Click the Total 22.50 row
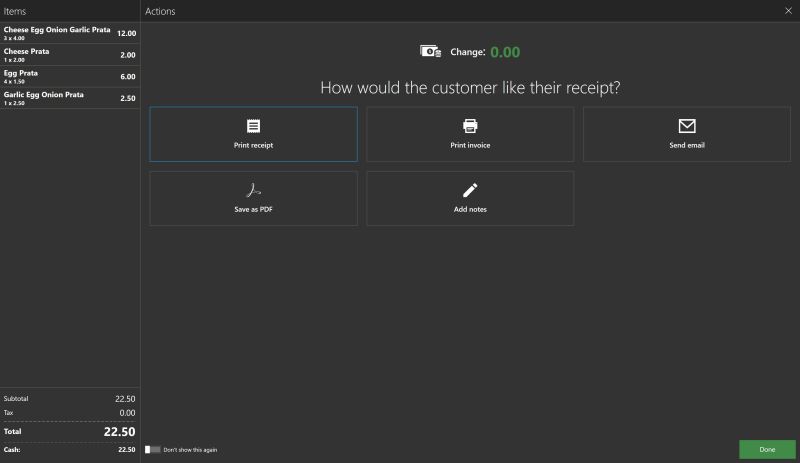 (70, 432)
